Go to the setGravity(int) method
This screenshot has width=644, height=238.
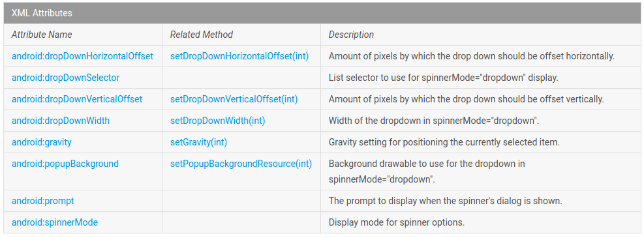[198, 142]
